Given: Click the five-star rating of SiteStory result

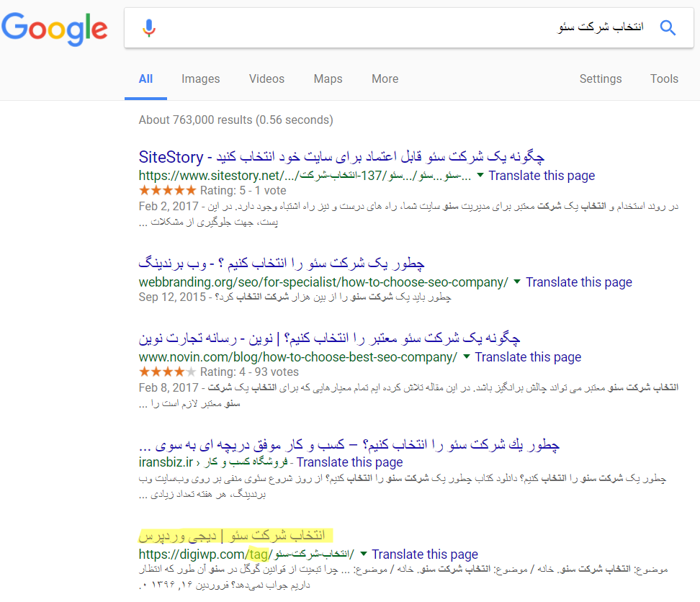Looking at the screenshot, I should [x=167, y=191].
